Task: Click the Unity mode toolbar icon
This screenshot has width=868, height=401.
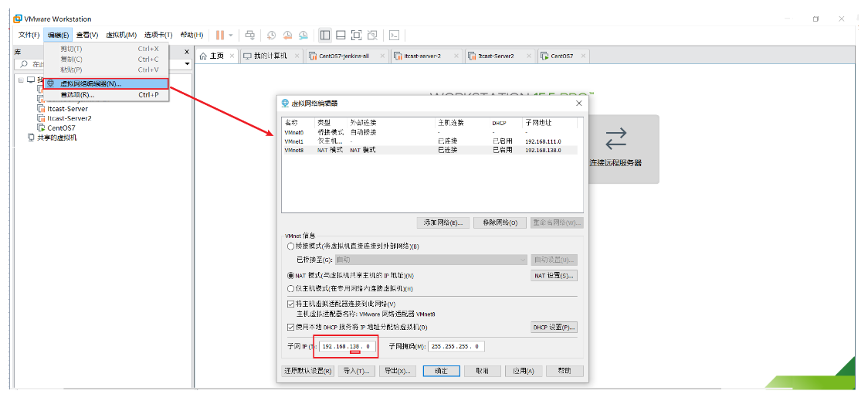Action: (x=372, y=35)
